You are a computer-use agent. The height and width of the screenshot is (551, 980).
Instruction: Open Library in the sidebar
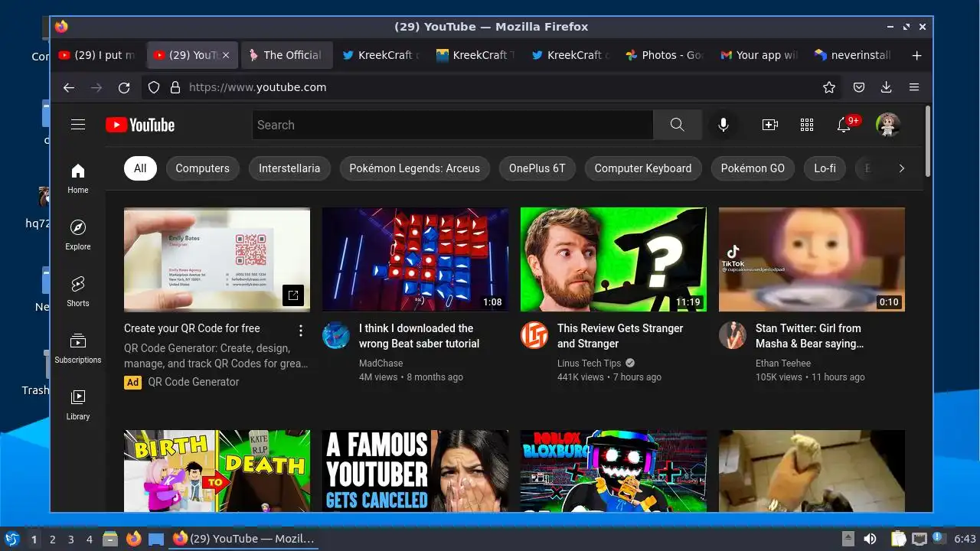point(78,406)
